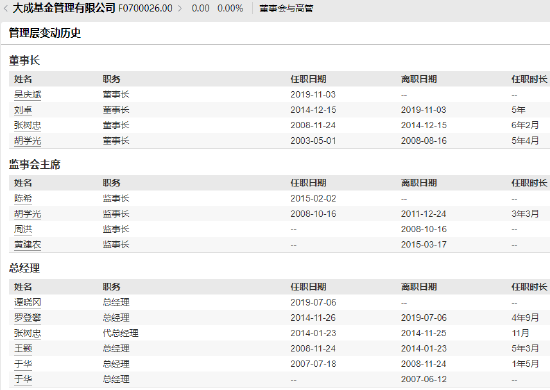The width and height of the screenshot is (550, 390).
Task: Click the 大成基金管理有限公司 company title
Action: [64, 8]
